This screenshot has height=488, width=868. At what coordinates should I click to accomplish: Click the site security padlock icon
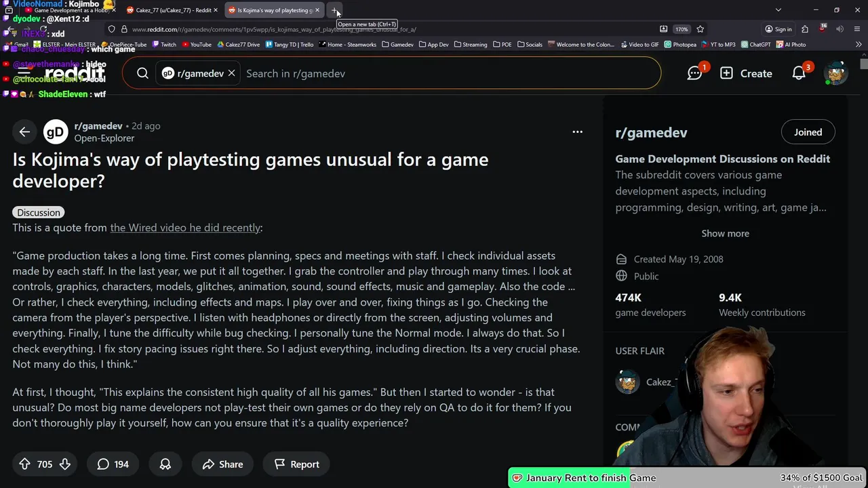click(x=124, y=29)
